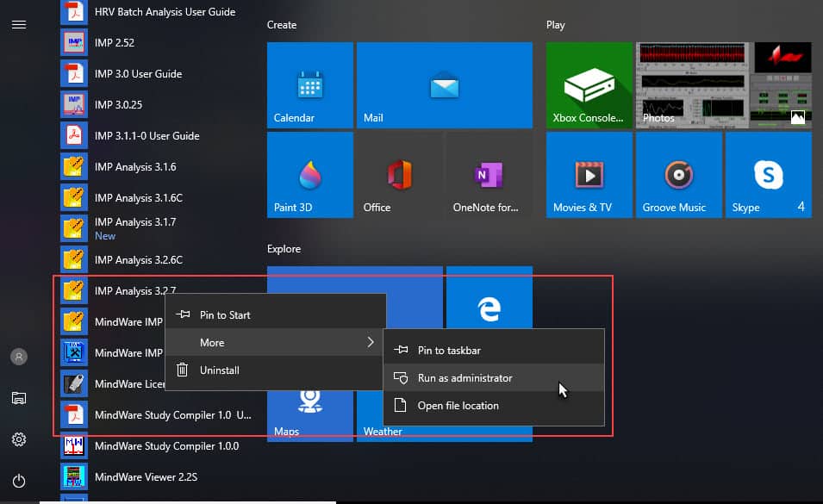Open the OneNote tile
The height and width of the screenshot is (504, 823).
tap(489, 175)
